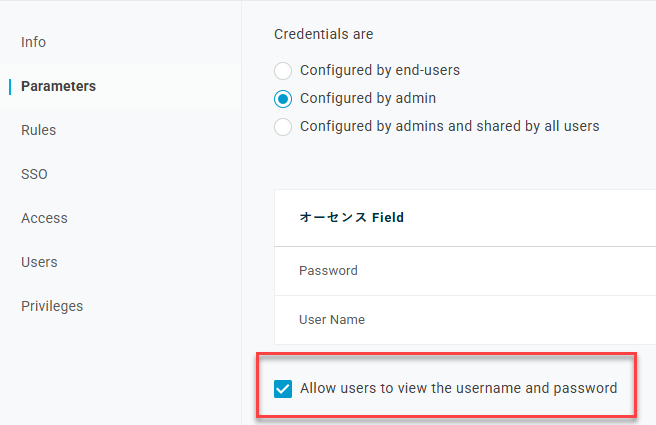
Task: Open the SSO settings section
Action: coord(34,174)
